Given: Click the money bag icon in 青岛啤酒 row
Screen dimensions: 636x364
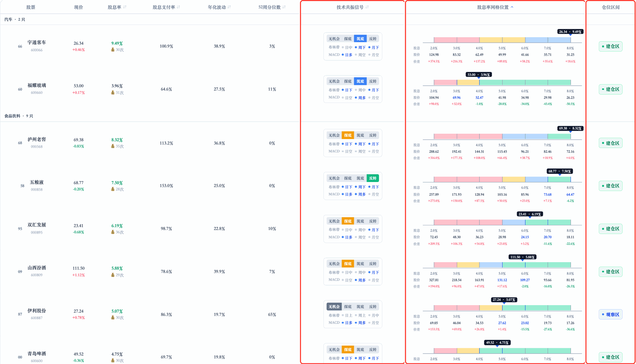Looking at the screenshot, I should [113, 360].
